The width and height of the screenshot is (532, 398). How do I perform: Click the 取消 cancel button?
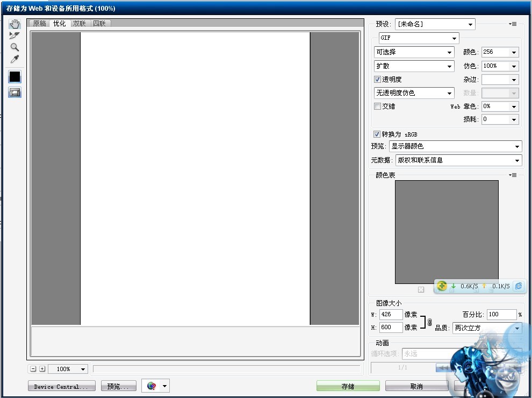click(x=416, y=386)
